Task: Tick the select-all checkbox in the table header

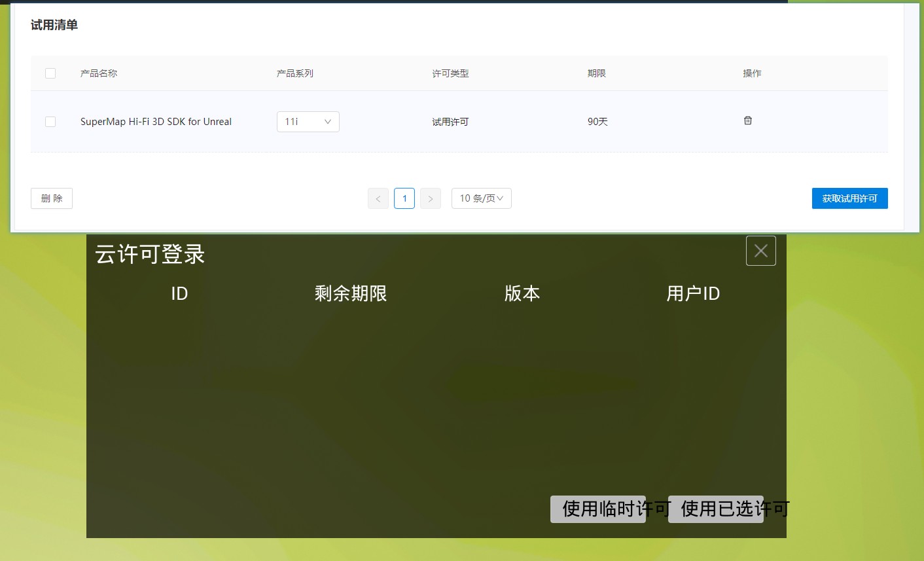Action: point(50,73)
